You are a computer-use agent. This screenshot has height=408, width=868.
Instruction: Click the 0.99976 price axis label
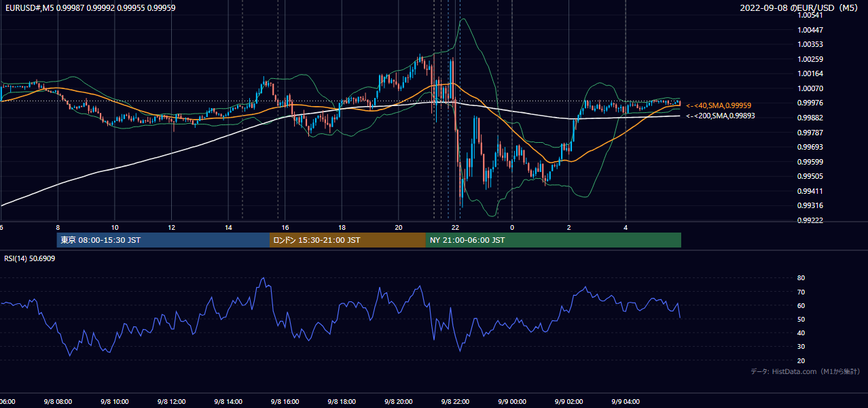pos(811,103)
